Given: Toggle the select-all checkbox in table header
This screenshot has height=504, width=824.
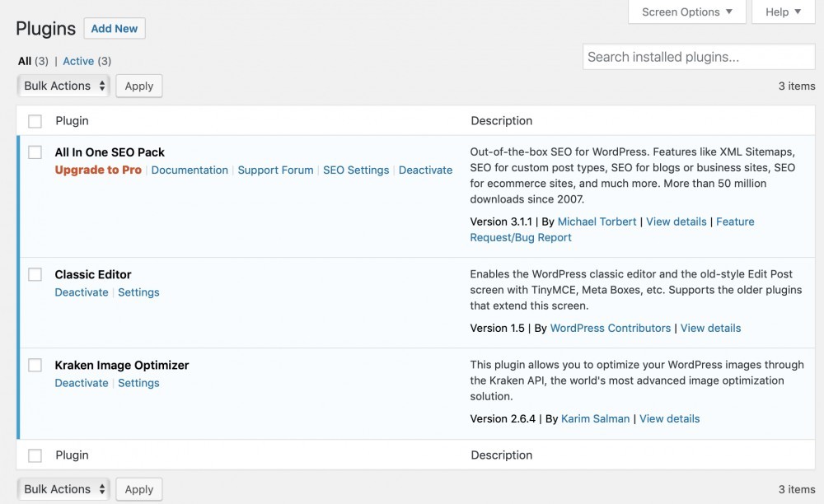Looking at the screenshot, I should [35, 121].
